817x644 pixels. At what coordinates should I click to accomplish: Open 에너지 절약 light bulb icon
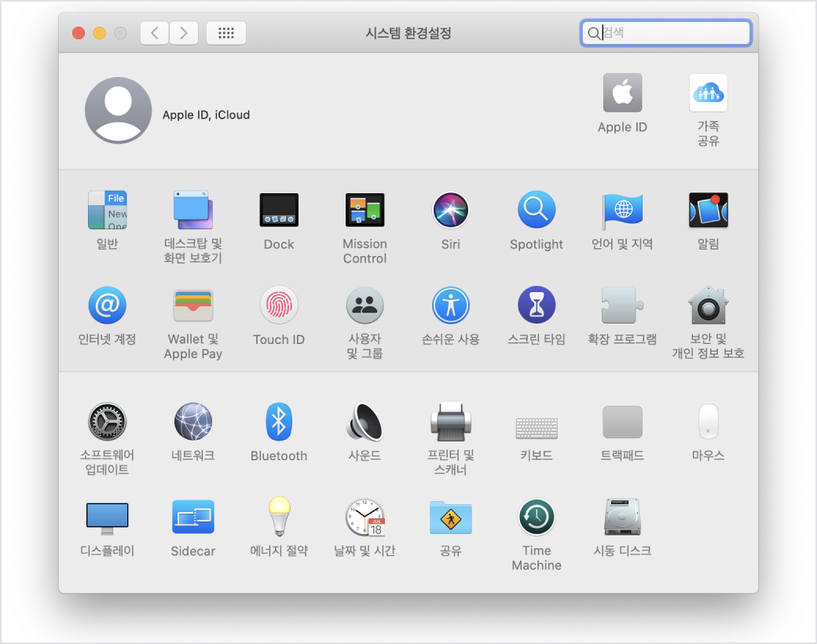(279, 517)
